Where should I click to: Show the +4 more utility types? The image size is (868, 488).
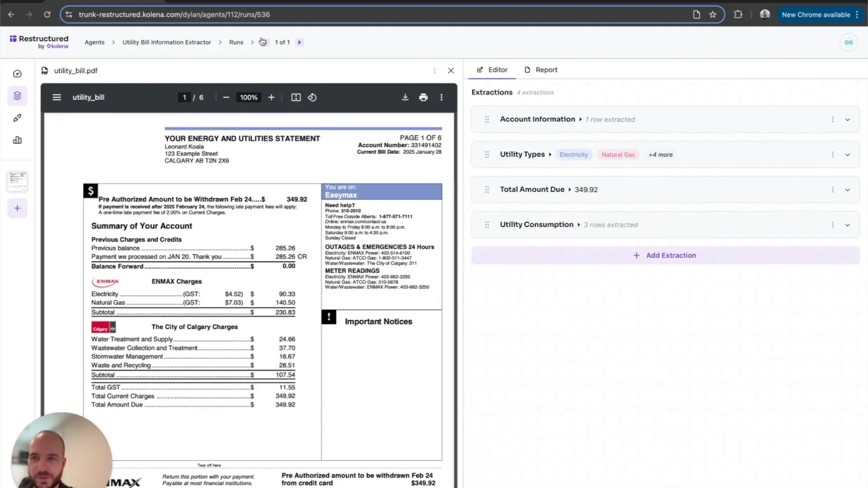[660, 154]
